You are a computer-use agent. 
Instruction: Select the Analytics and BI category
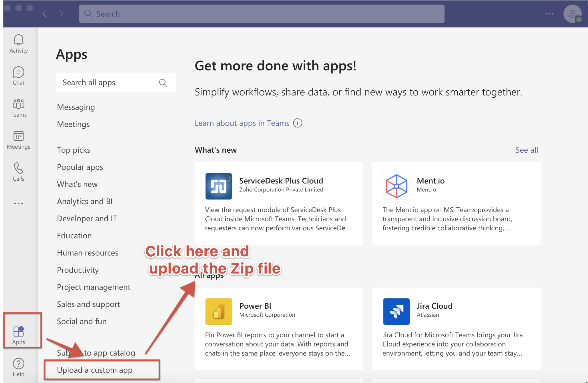click(x=85, y=202)
